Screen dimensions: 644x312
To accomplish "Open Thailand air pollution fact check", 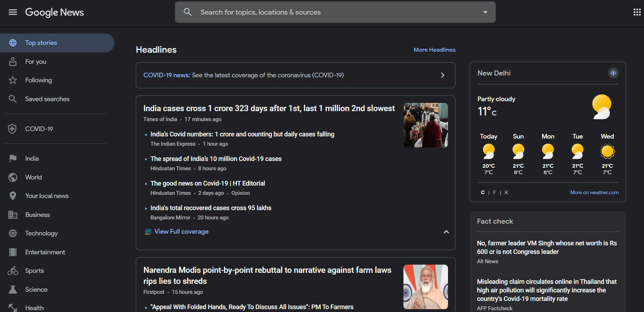I will pyautogui.click(x=547, y=290).
